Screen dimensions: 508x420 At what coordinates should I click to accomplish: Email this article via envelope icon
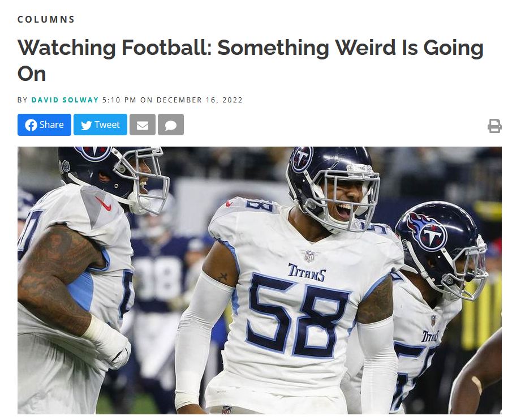tap(143, 125)
